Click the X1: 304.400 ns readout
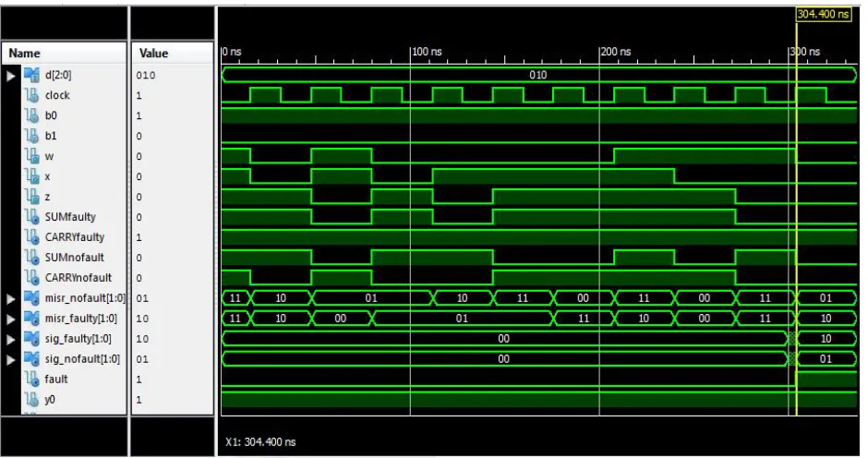 [x=260, y=442]
